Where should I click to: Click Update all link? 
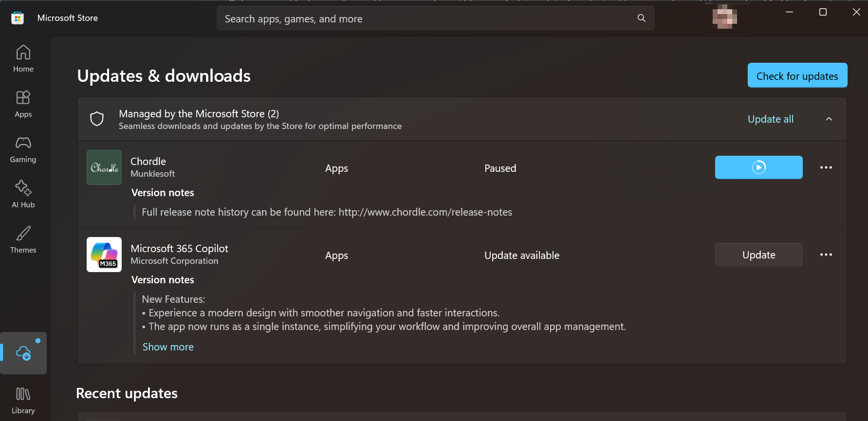pos(771,119)
